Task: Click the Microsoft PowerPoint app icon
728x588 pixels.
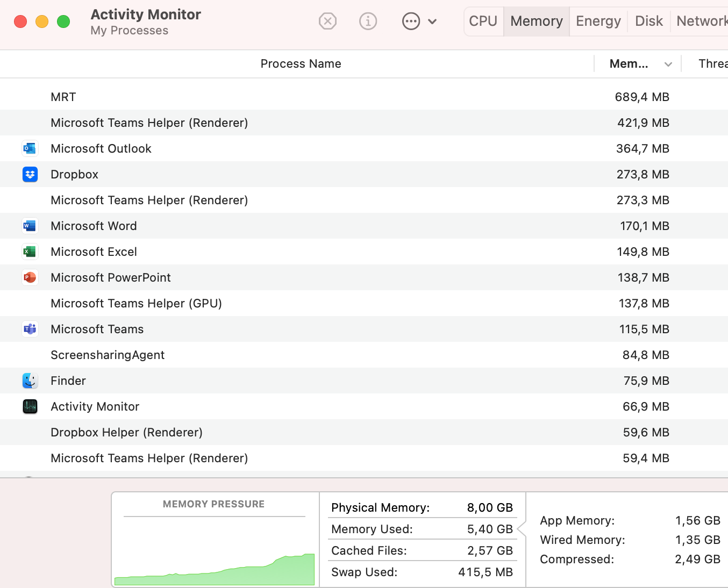Action: (30, 277)
